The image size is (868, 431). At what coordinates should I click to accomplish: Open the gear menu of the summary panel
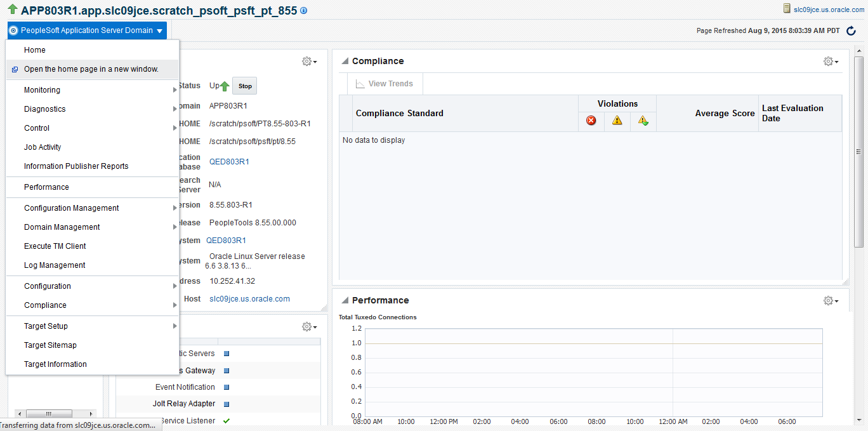click(309, 62)
